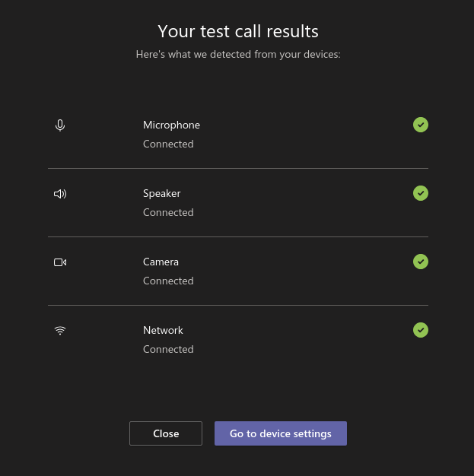
Task: Click the speaker icon
Action: (60, 194)
